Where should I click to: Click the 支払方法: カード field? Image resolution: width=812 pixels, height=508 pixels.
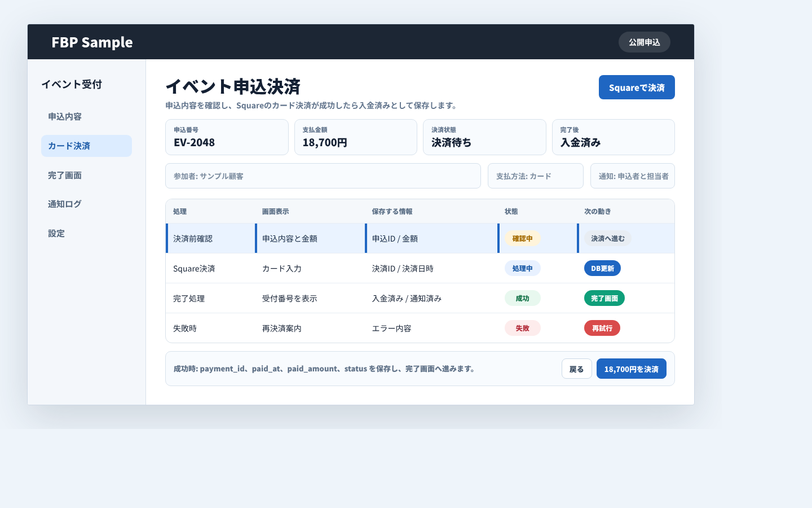click(536, 176)
